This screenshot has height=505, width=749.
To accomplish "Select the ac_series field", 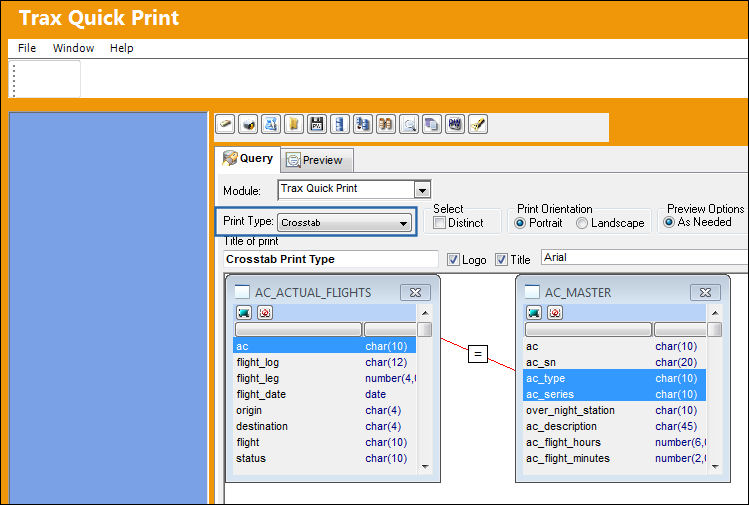I will 615,394.
